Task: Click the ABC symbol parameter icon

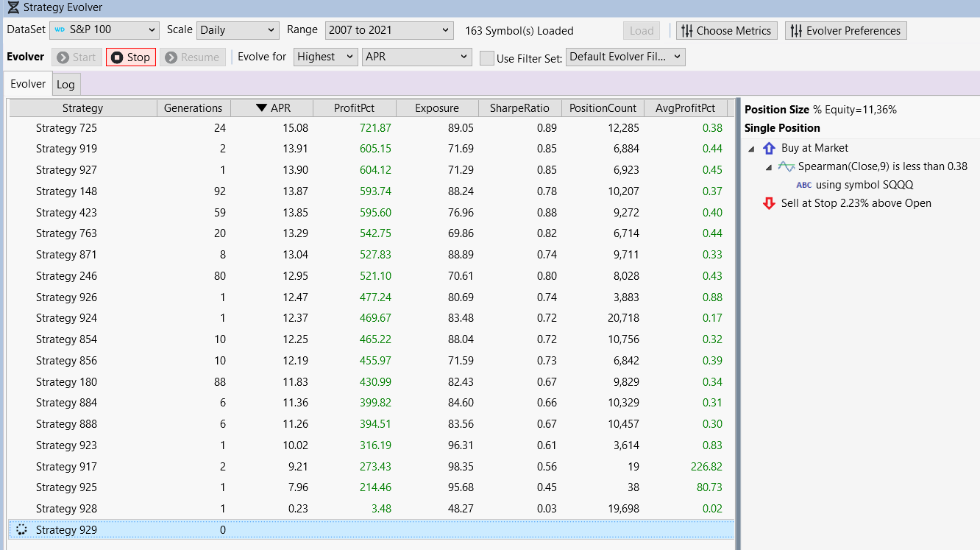Action: click(804, 185)
